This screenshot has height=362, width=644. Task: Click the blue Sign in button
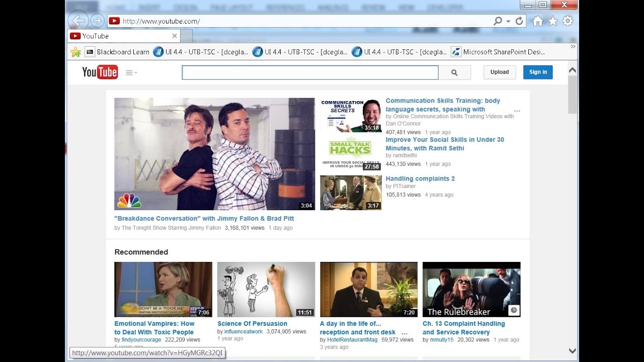(x=538, y=72)
